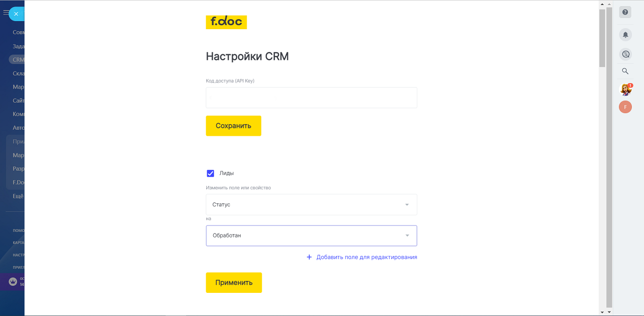
Task: Open the chat feed icon
Action: (x=625, y=54)
